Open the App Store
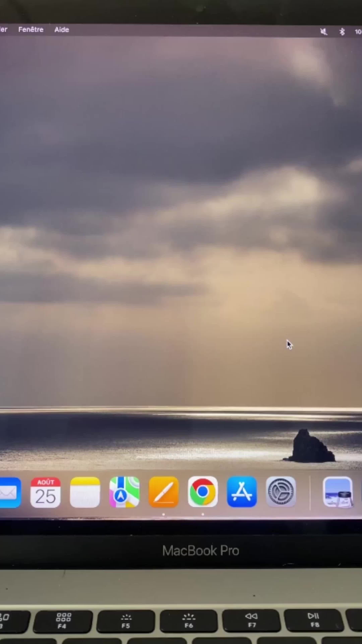Screen dimensions: 362x644 point(242,492)
